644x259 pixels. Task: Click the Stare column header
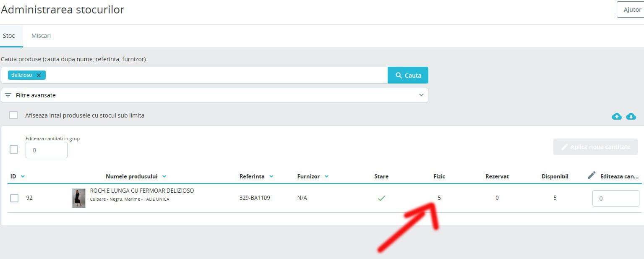point(381,176)
